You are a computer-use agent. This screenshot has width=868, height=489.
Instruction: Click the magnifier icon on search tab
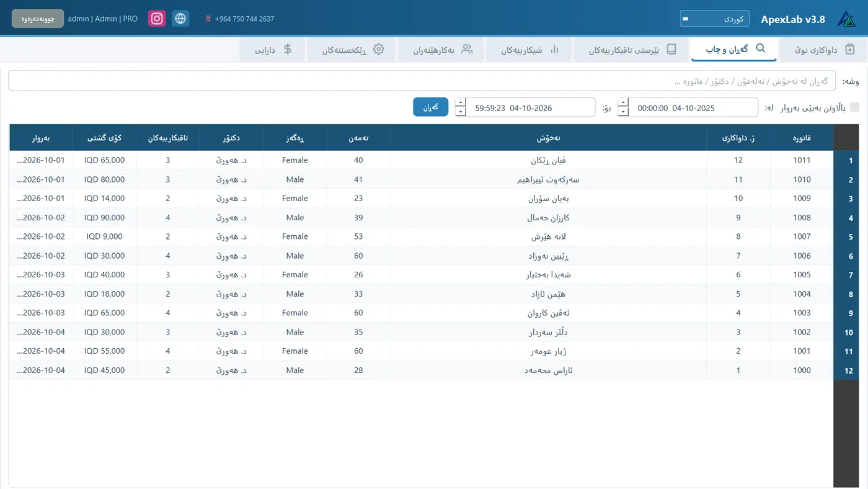pos(761,48)
